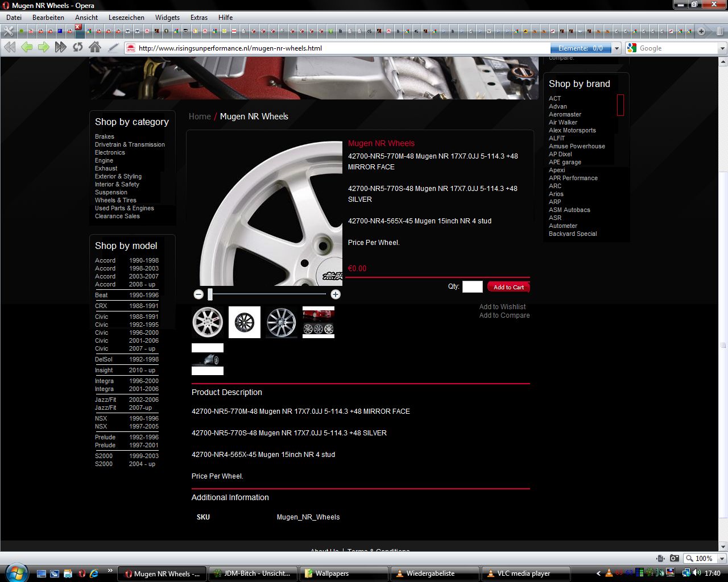Open the Lesezeichen menu
The width and height of the screenshot is (728, 582).
pos(126,18)
